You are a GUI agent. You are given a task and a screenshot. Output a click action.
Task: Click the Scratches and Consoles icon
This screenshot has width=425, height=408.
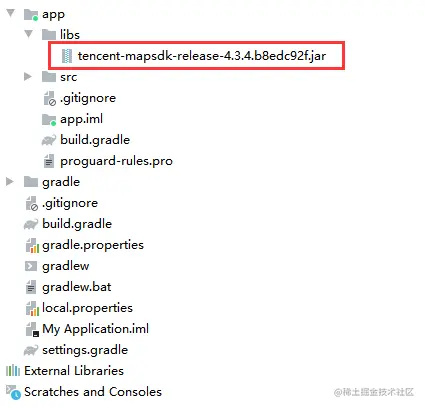[13, 392]
